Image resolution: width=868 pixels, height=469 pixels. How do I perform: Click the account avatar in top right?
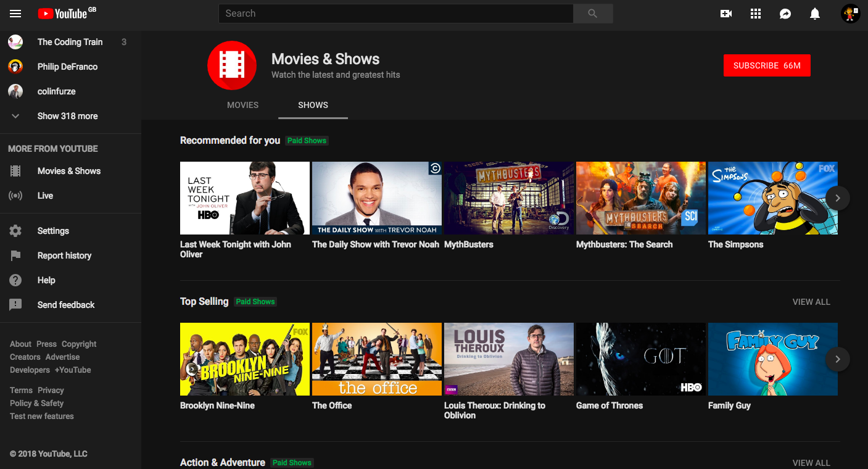[x=850, y=14]
